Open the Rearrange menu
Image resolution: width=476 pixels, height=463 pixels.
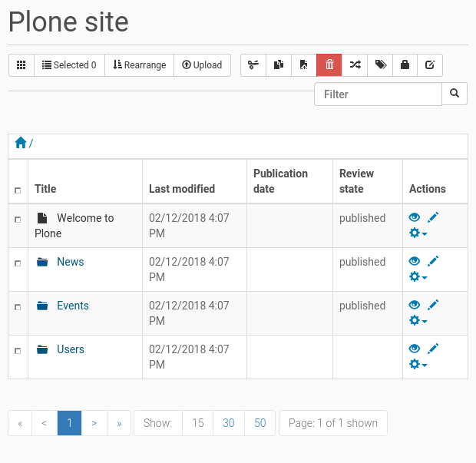pos(139,65)
